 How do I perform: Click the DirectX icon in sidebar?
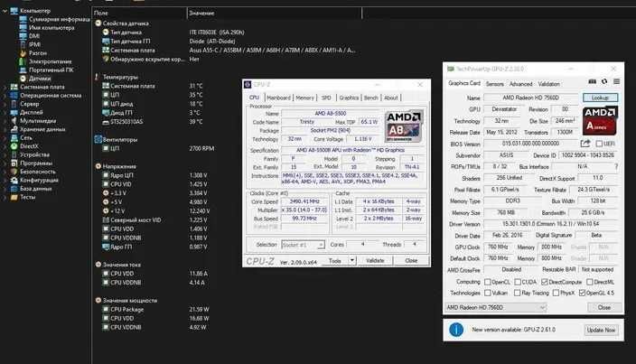pos(14,146)
